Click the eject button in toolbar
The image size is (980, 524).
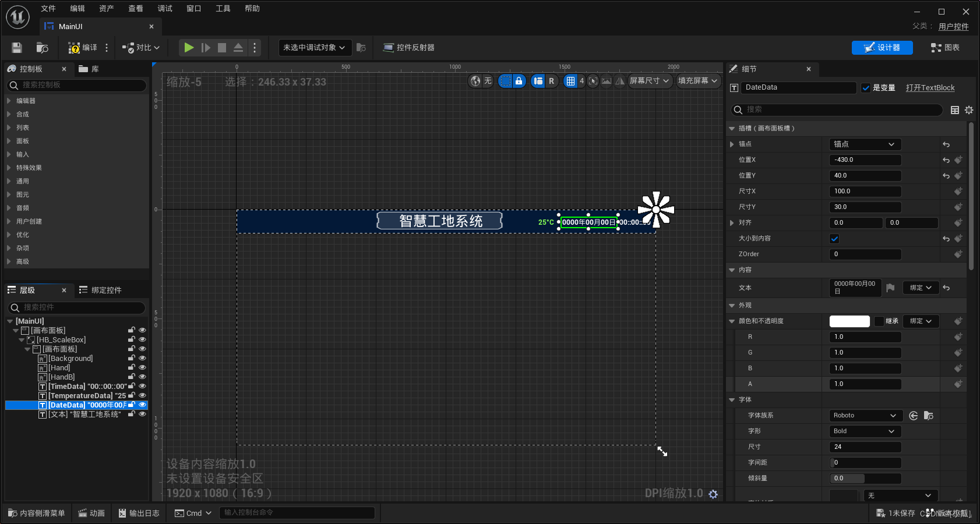point(238,48)
